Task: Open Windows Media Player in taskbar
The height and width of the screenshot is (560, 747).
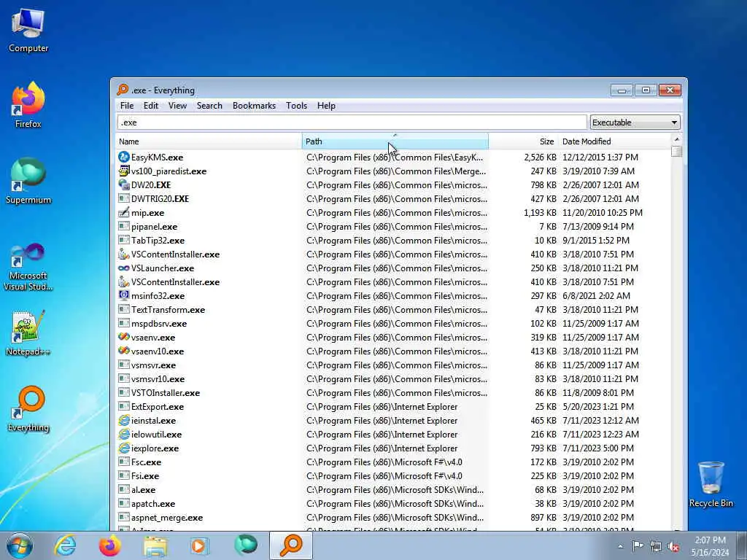Action: coord(199,545)
